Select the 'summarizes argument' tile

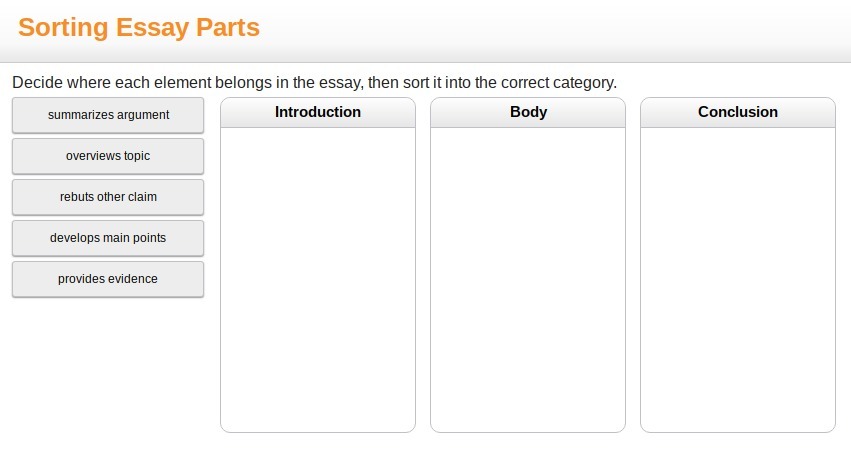(x=108, y=115)
